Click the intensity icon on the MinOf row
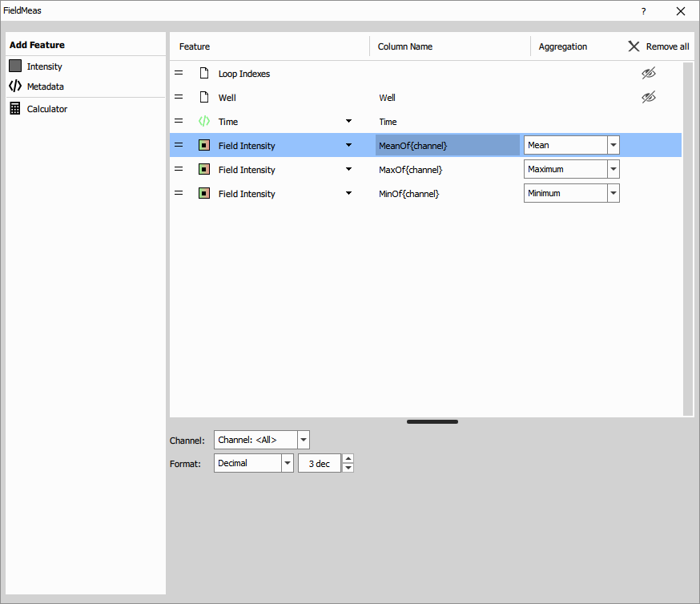The image size is (700, 604). [x=206, y=193]
